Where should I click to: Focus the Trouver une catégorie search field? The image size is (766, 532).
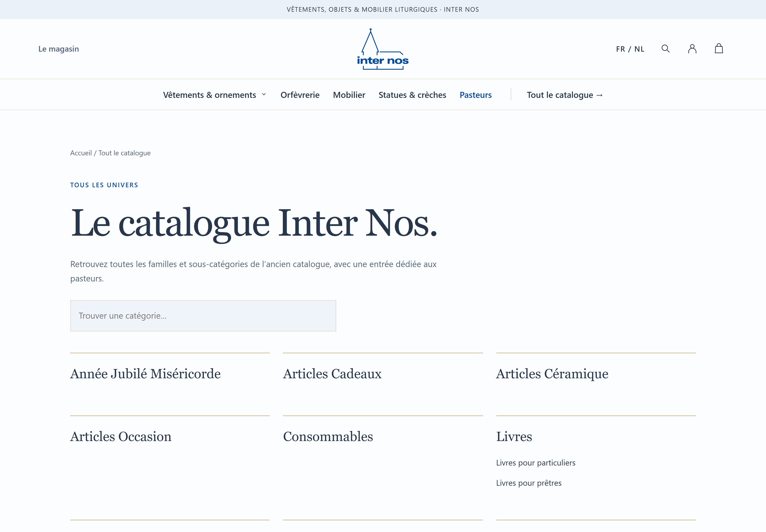(x=203, y=316)
